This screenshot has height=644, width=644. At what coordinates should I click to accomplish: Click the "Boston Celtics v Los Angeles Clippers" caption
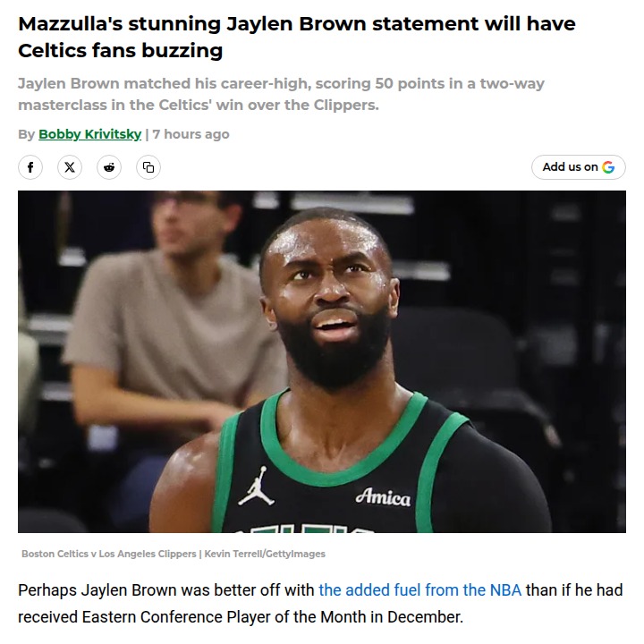pyautogui.click(x=109, y=554)
